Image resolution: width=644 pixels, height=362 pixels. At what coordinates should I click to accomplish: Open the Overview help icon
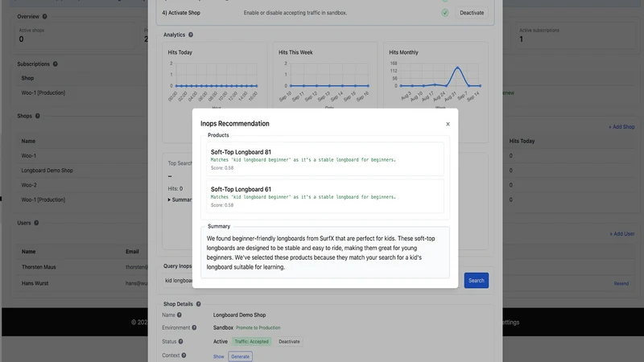point(45,17)
